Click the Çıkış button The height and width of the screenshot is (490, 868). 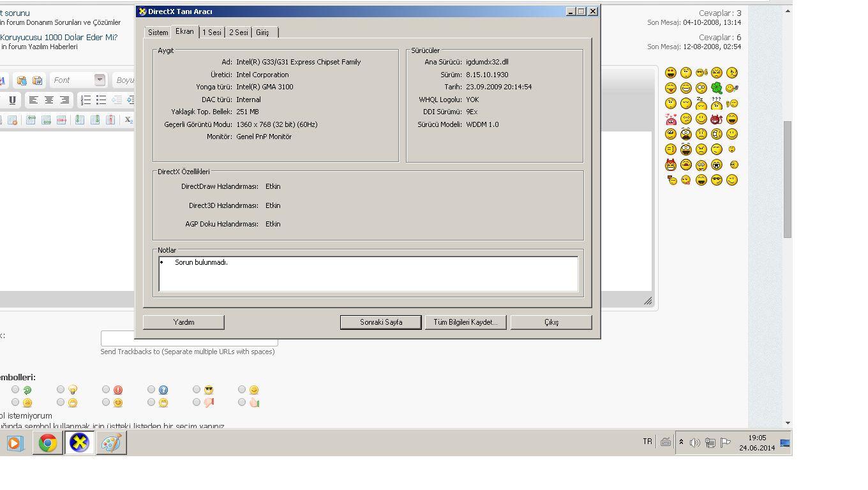pyautogui.click(x=551, y=322)
